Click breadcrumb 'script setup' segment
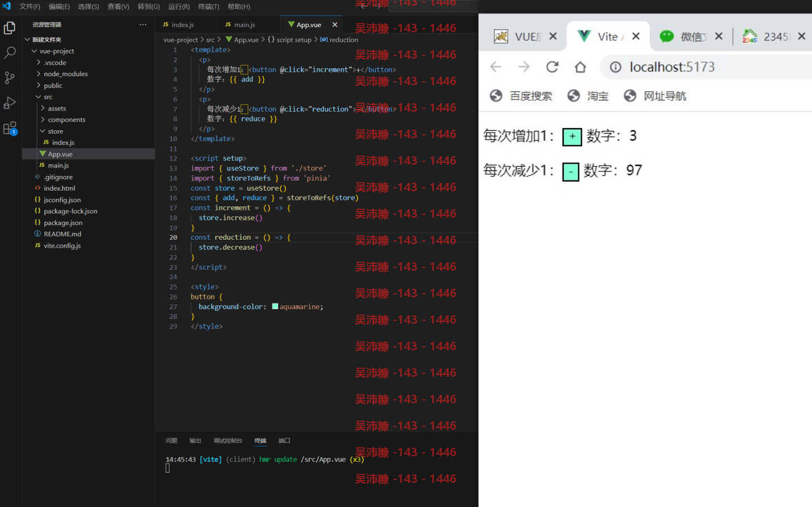This screenshot has width=812, height=507. pyautogui.click(x=289, y=39)
